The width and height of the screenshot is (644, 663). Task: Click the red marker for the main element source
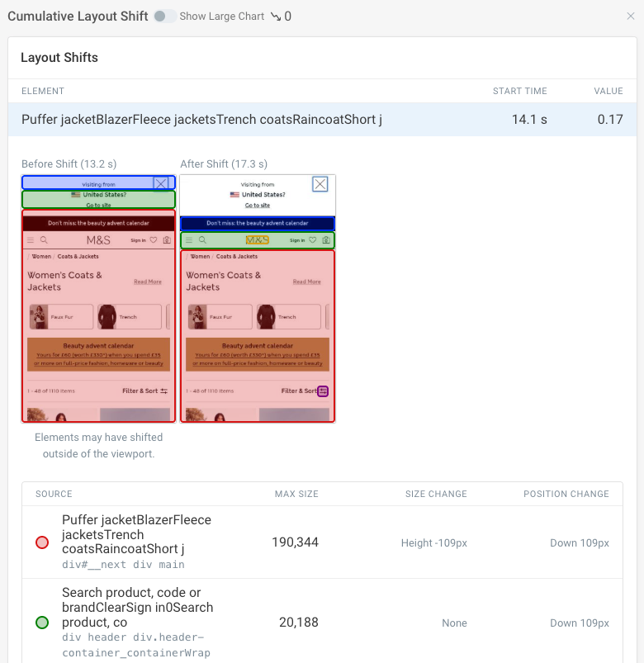42,542
